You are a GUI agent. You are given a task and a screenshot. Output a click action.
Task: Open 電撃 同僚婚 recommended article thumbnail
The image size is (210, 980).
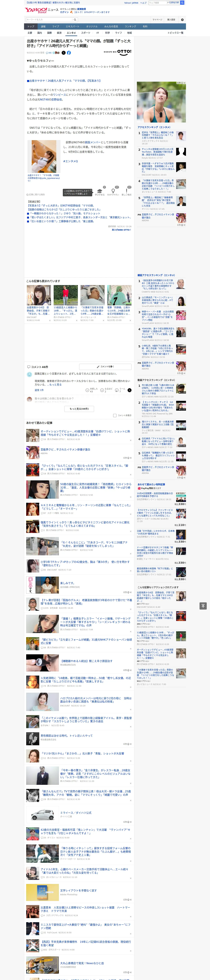(119, 295)
